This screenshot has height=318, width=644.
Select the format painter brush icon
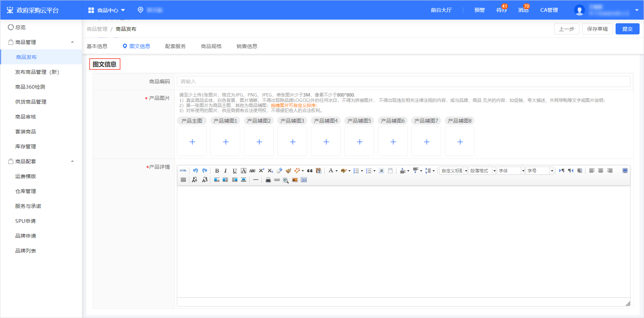point(288,171)
